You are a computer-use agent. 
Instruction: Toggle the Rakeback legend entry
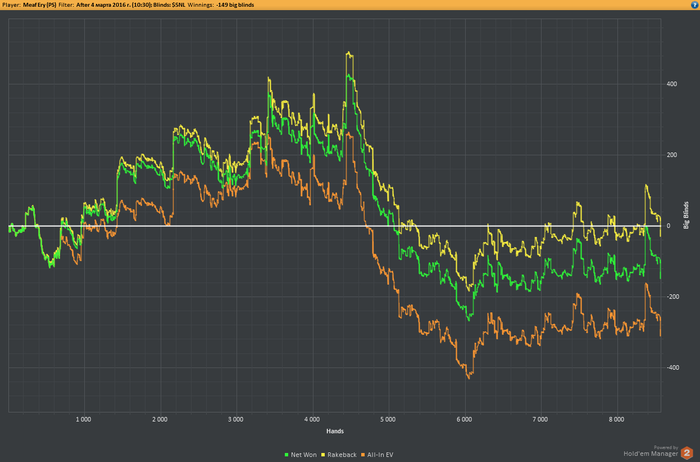pos(339,455)
